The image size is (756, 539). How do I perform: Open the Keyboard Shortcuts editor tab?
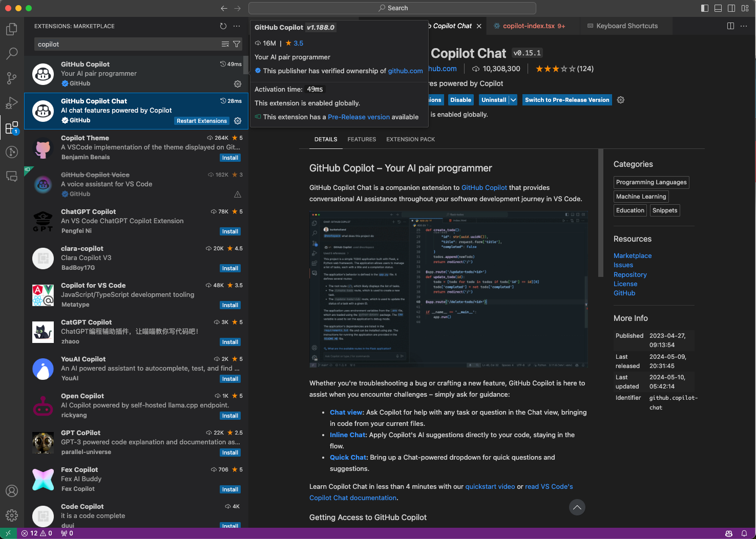(626, 26)
